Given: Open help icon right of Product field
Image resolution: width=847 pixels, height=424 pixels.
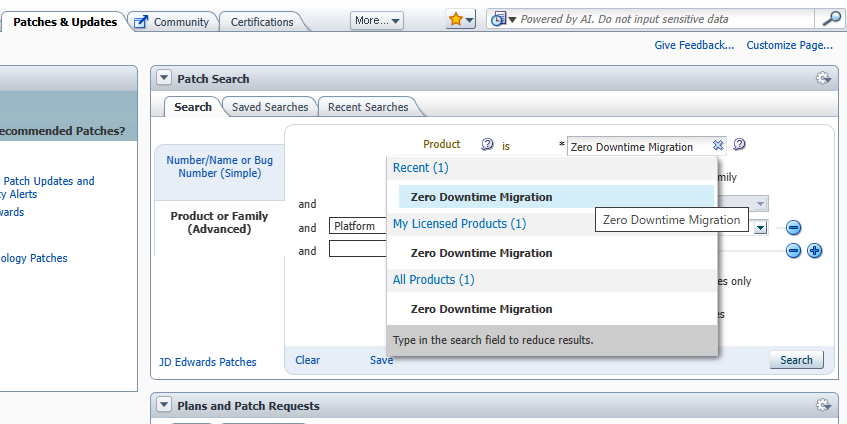Looking at the screenshot, I should (740, 144).
